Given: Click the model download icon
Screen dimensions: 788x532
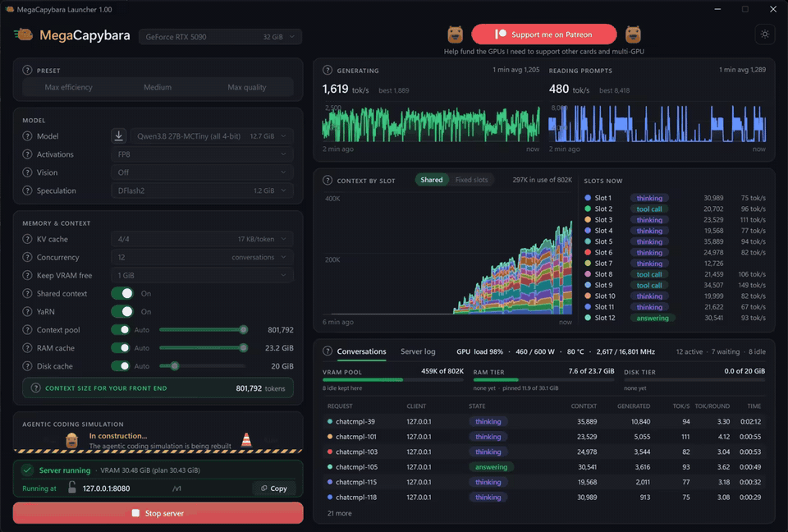Looking at the screenshot, I should pyautogui.click(x=118, y=135).
